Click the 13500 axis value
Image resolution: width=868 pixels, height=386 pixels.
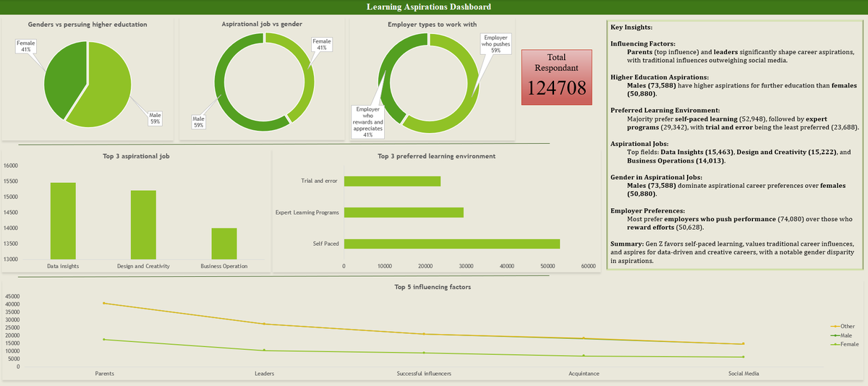point(11,244)
